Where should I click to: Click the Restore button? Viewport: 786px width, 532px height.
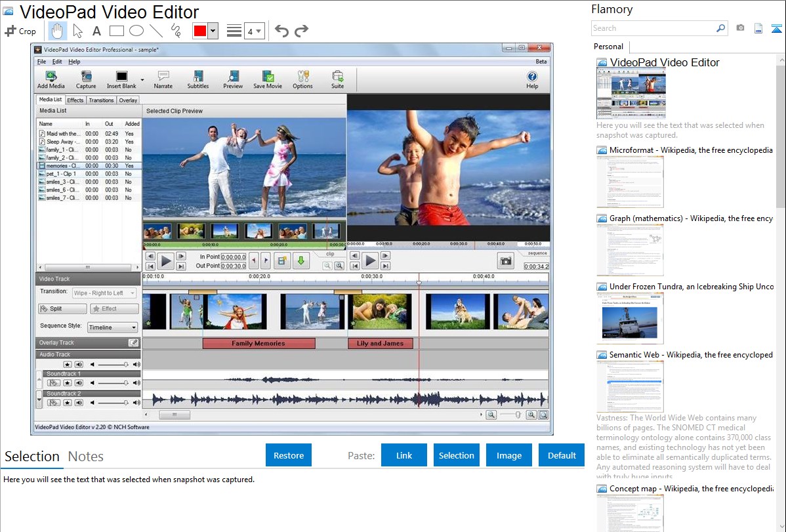pyautogui.click(x=289, y=455)
